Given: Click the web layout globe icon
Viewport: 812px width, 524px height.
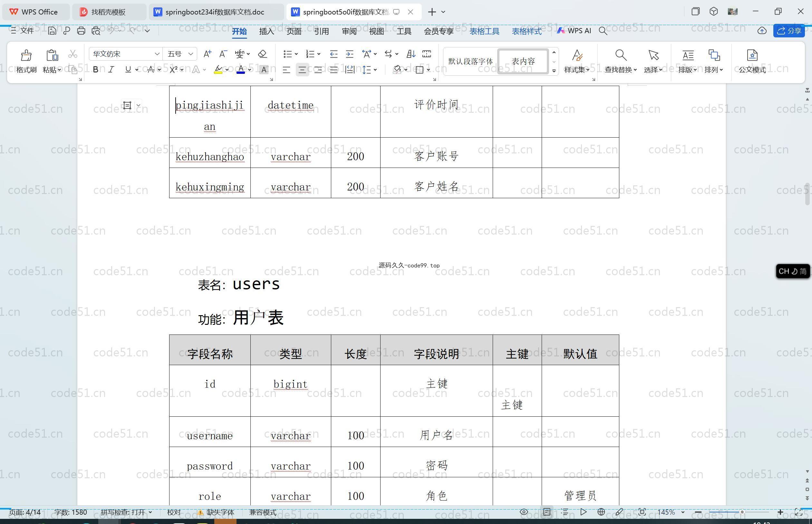Looking at the screenshot, I should pos(601,512).
